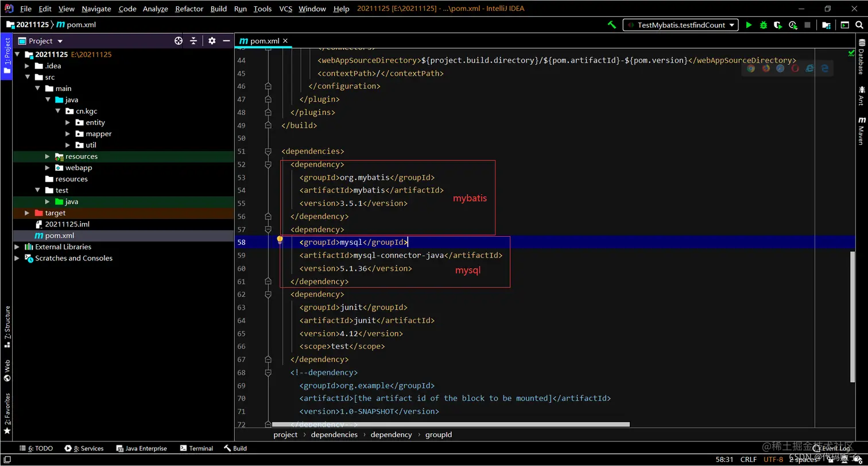Click the profiler run icon
Viewport: 868px width, 466px height.
pos(793,25)
